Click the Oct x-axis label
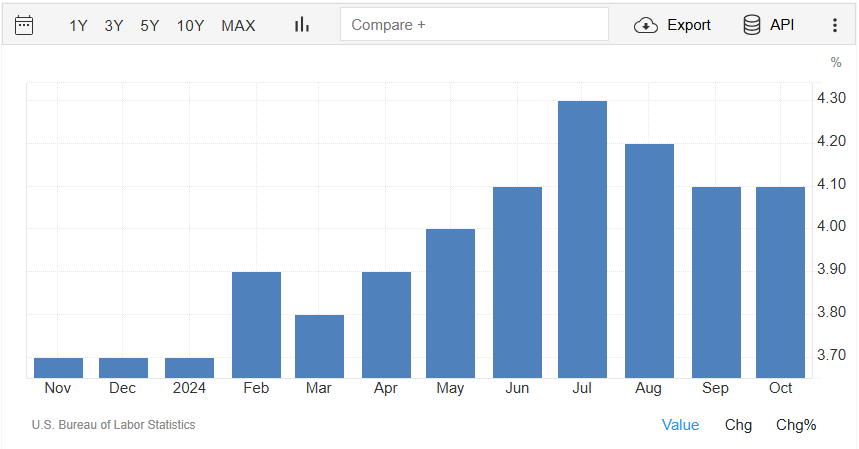Image resolution: width=859 pixels, height=449 pixels. click(x=781, y=388)
